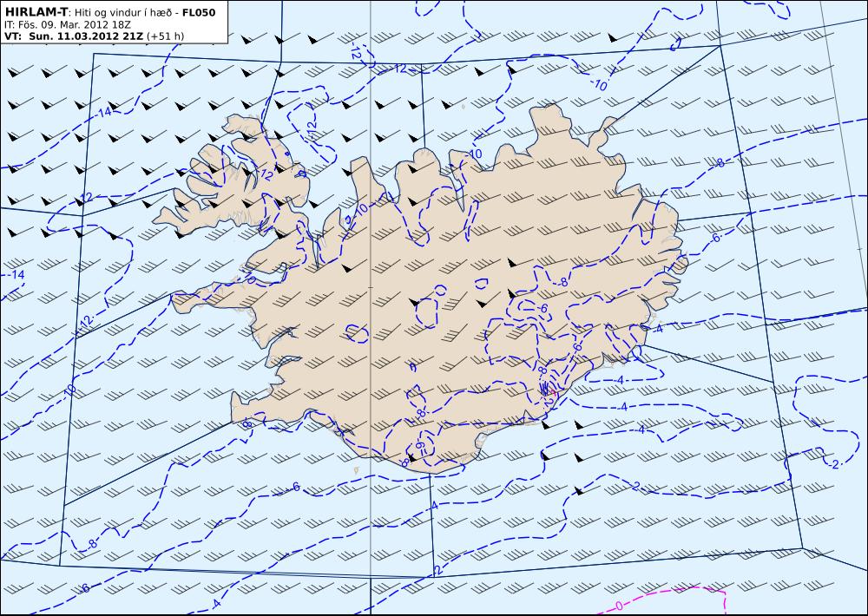The image size is (868, 616).
Task: Click the valid time 'Sun. 11.03.2012 21Z'
Action: (86, 36)
